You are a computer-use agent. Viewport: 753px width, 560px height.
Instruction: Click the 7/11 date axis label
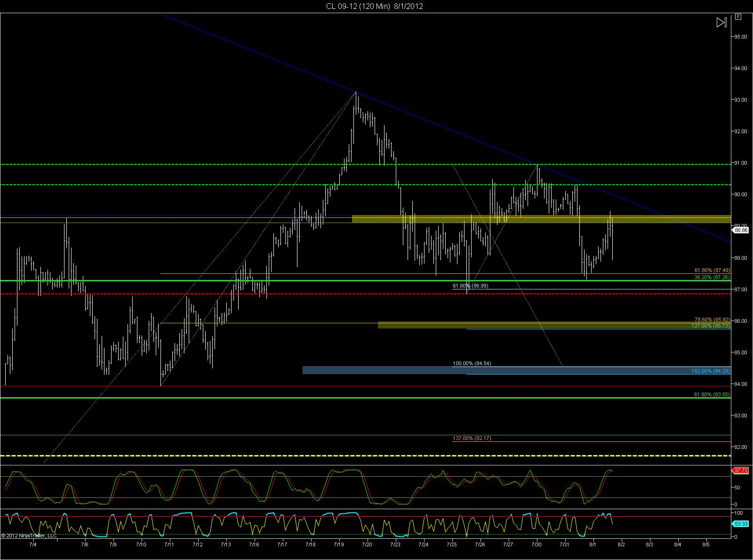pos(169,544)
